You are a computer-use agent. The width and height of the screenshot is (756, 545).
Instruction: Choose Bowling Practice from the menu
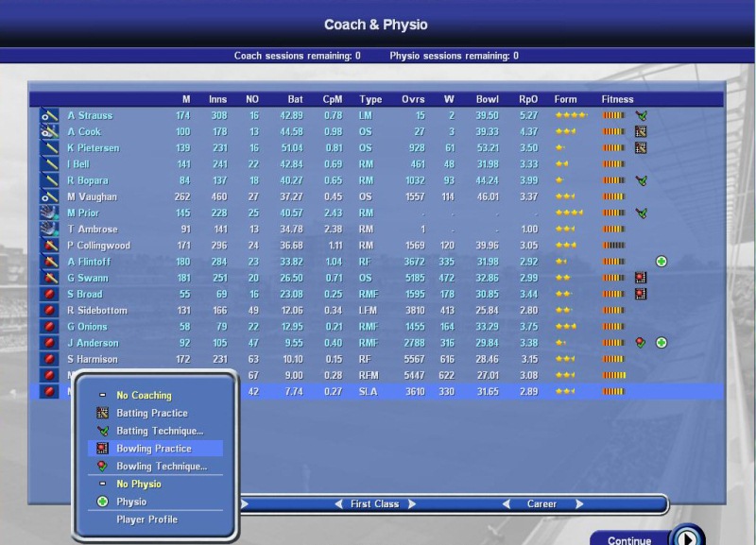pyautogui.click(x=153, y=449)
